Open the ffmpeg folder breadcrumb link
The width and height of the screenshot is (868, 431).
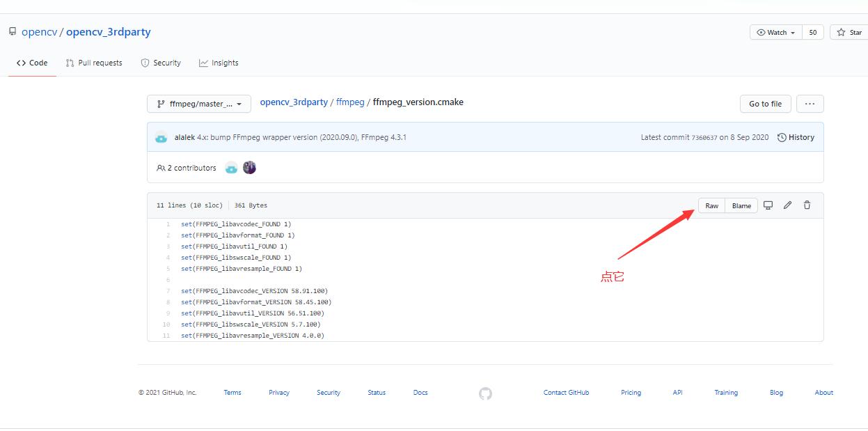pyautogui.click(x=350, y=102)
